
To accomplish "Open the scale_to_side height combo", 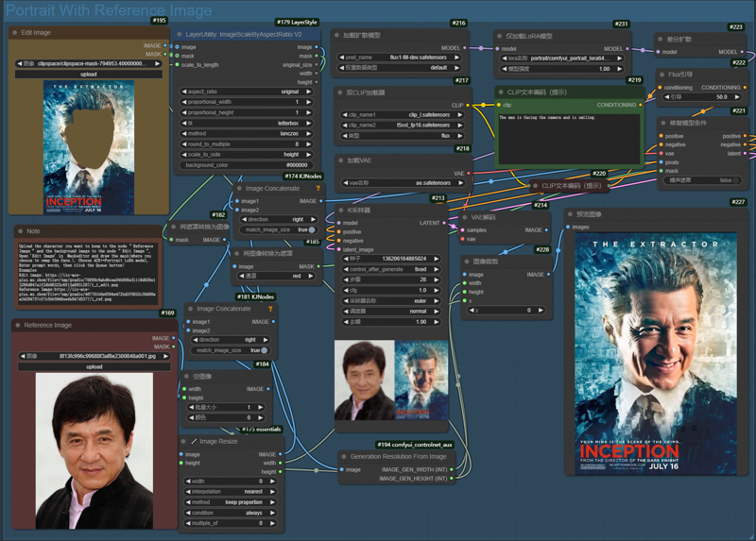I will 247,155.
